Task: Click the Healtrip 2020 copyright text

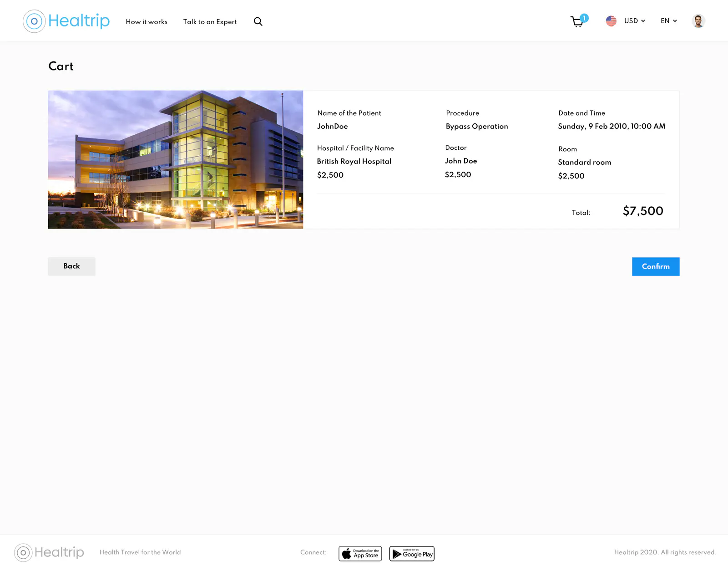Action: 665,552
